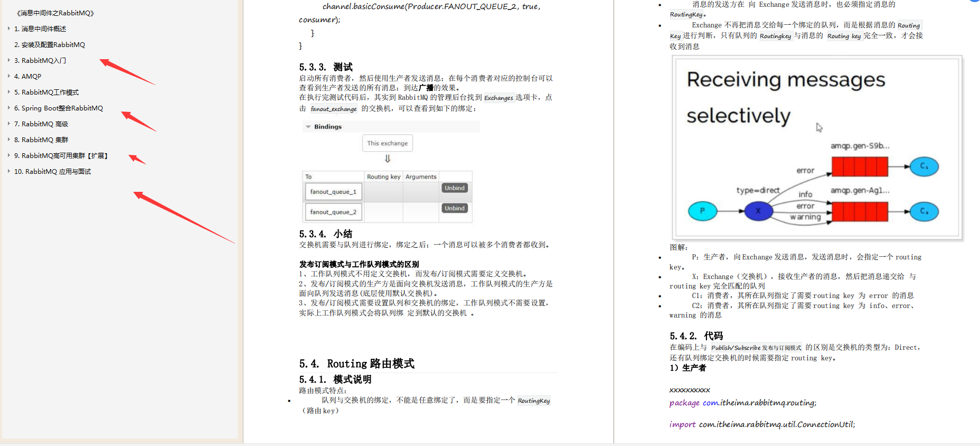Click the '图解:' label under the diagram

coord(679,247)
